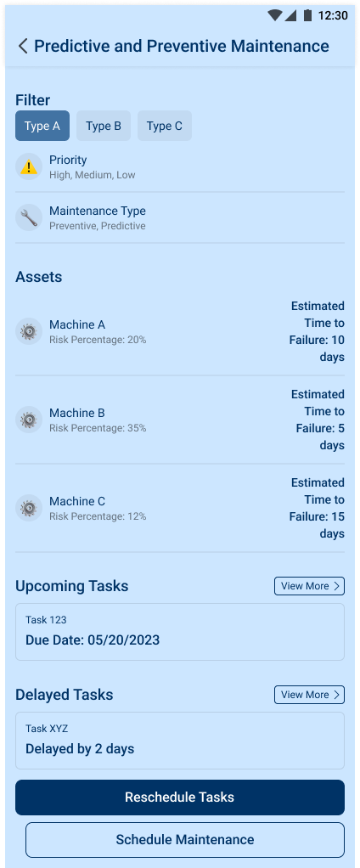Enable the Type C filter chip

[x=164, y=126]
